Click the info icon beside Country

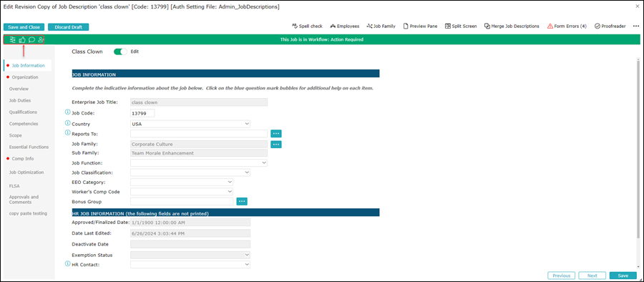68,122
